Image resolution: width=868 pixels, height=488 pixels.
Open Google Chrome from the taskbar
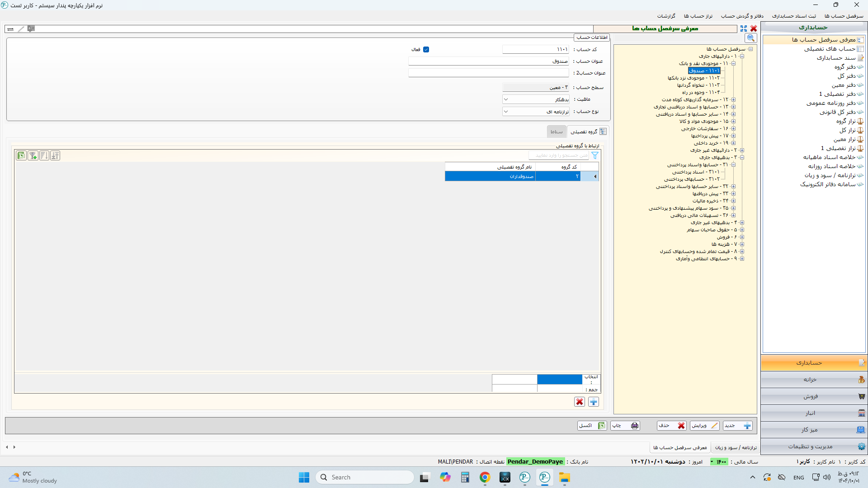point(485,477)
